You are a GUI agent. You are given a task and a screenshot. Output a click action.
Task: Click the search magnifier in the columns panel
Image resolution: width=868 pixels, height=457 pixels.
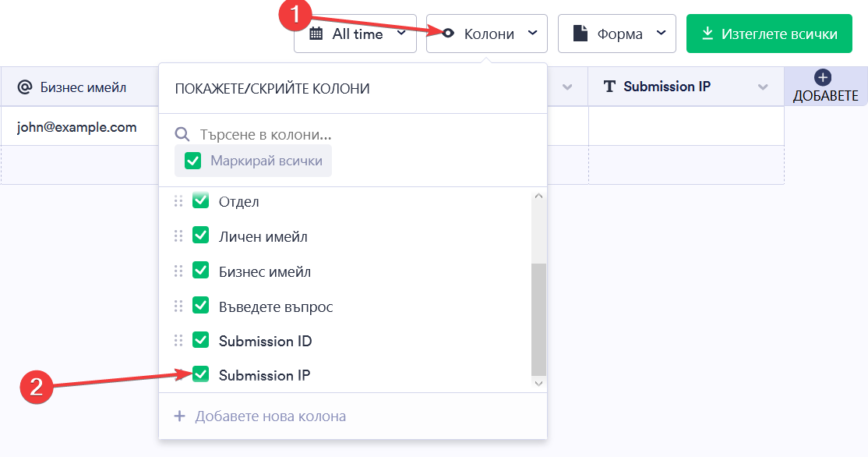coord(182,133)
